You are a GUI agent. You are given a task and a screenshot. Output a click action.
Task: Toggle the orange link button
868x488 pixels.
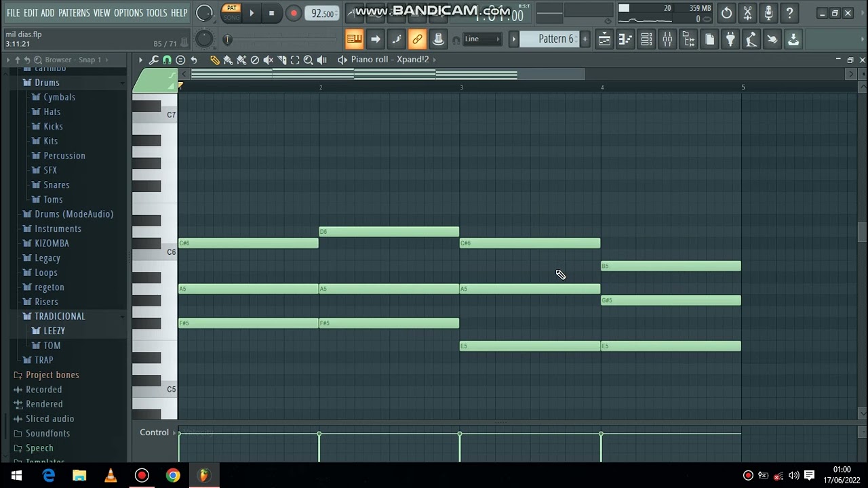(417, 39)
